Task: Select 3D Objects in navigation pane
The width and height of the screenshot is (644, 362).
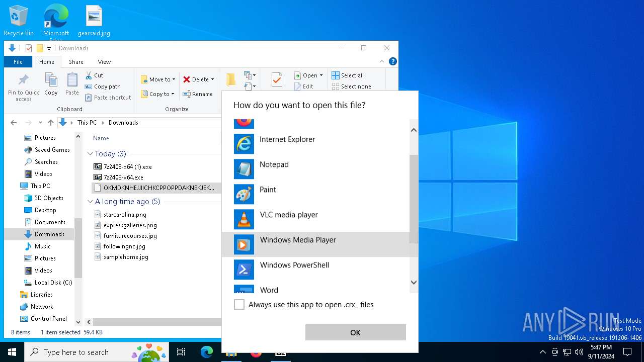Action: (x=49, y=198)
